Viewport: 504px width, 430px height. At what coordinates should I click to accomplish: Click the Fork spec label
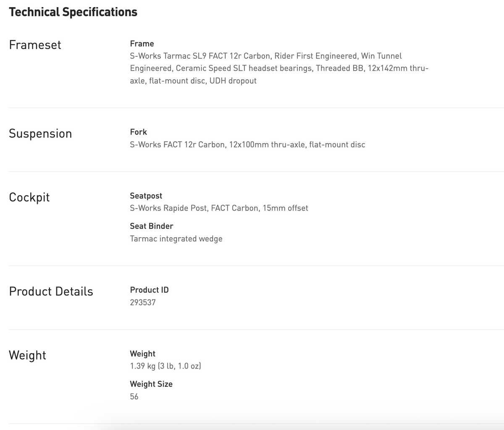coord(139,132)
